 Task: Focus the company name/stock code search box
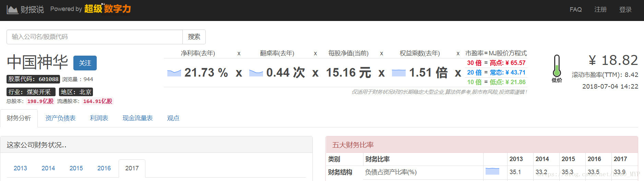tap(95, 37)
